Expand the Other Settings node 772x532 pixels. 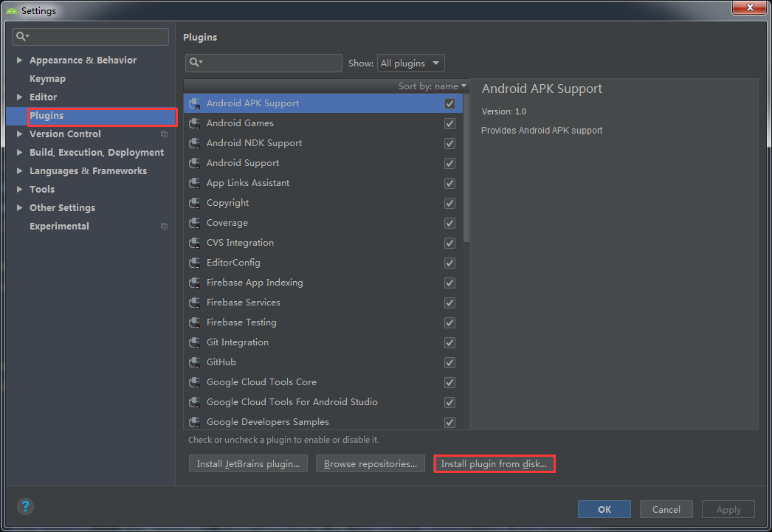pos(19,207)
